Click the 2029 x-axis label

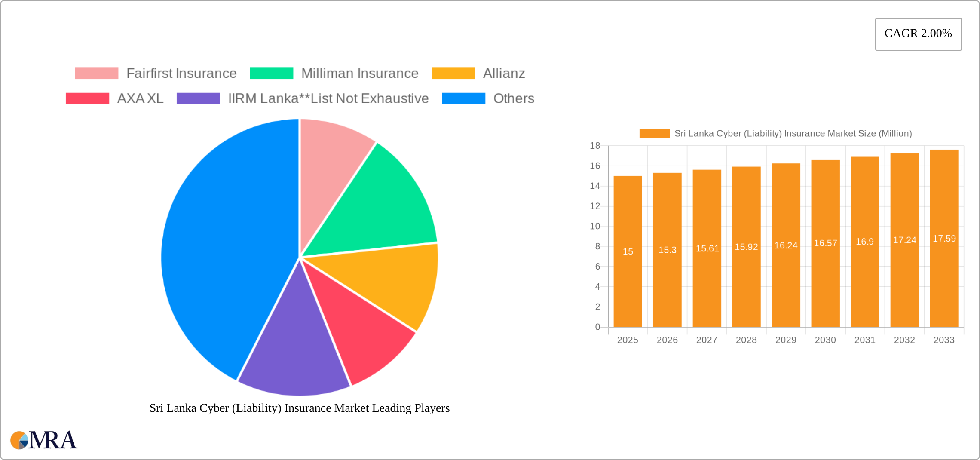click(x=786, y=340)
